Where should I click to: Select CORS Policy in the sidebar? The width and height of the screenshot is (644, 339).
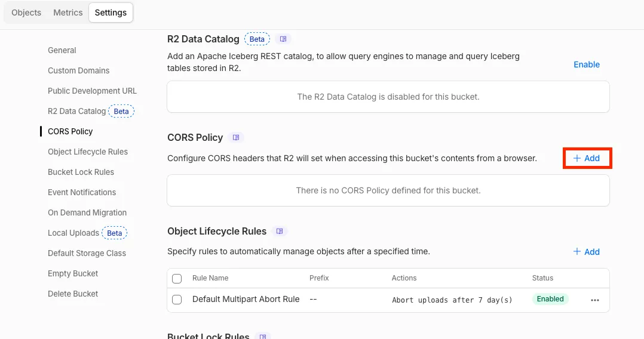[70, 131]
